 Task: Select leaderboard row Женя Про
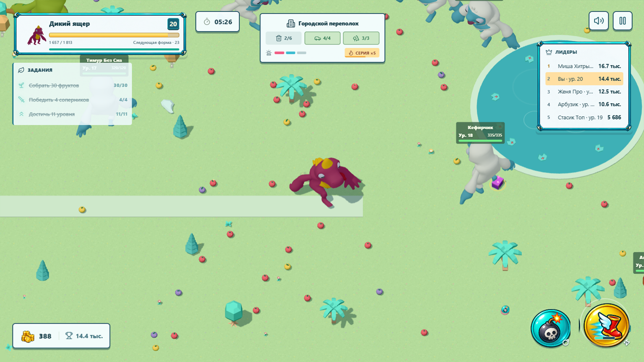click(x=584, y=92)
